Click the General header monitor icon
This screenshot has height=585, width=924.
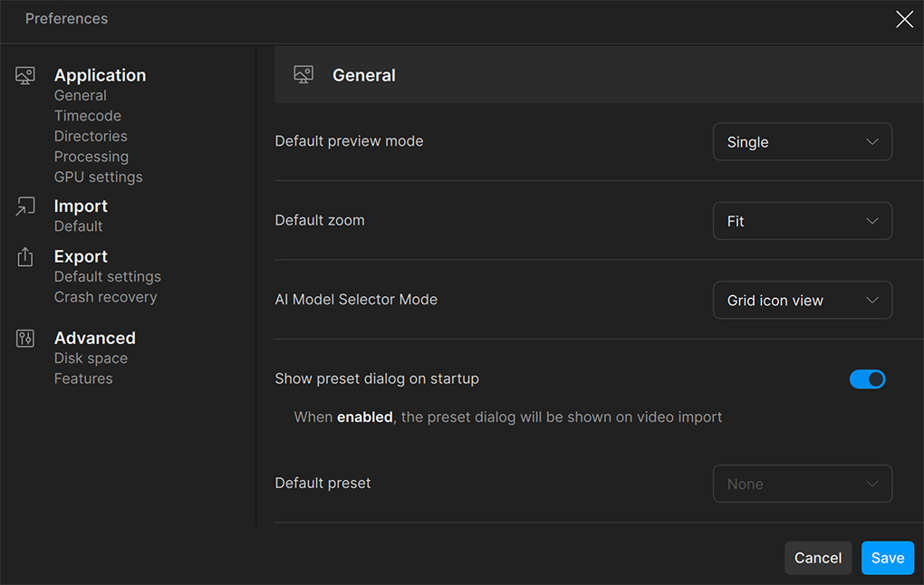[x=303, y=75]
